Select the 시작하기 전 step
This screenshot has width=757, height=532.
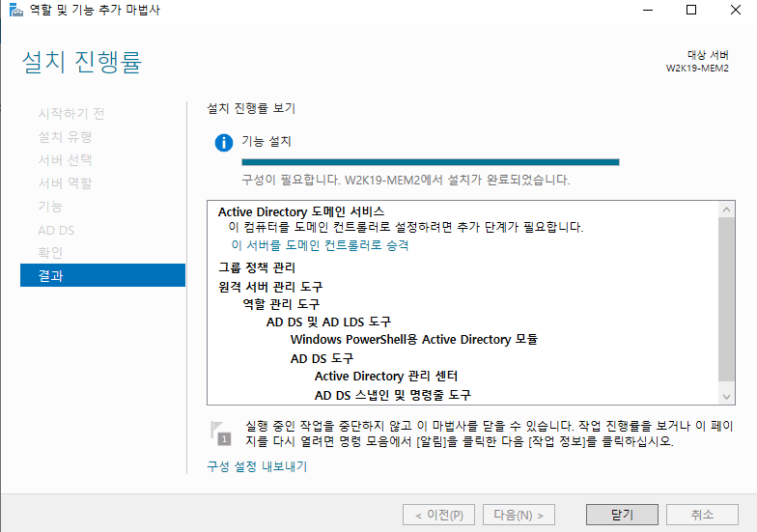point(71,114)
